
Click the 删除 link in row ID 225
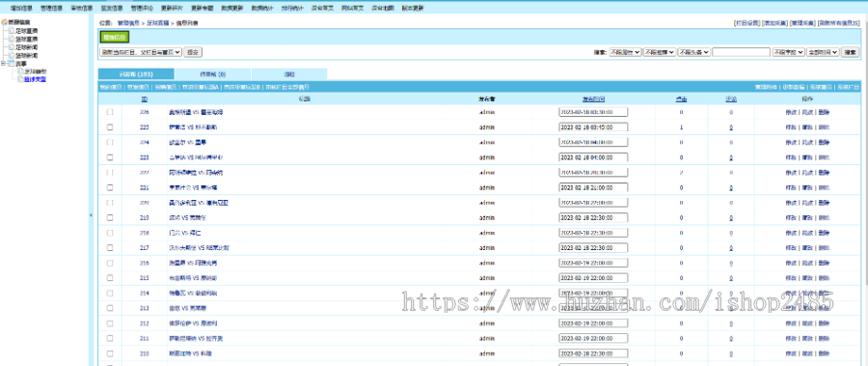824,127
